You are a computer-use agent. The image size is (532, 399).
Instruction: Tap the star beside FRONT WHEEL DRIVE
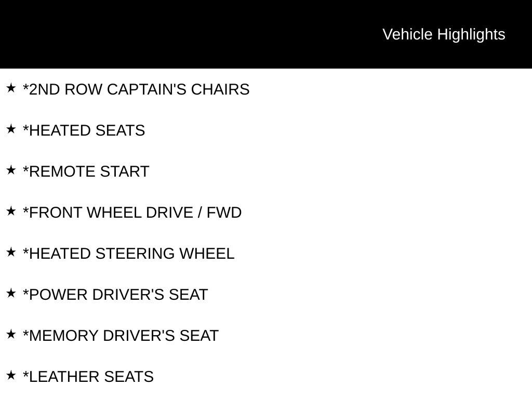(x=11, y=211)
